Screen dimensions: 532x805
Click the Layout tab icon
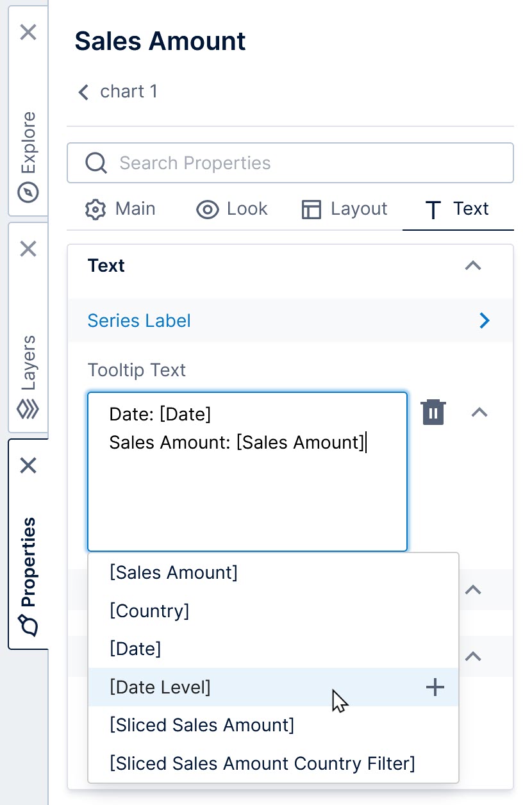tap(311, 209)
